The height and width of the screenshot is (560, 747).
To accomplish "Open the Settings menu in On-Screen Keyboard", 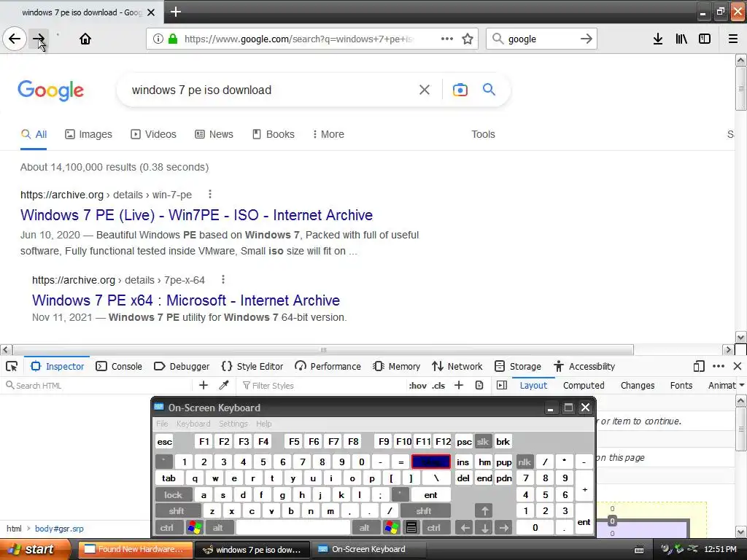I will pos(233,424).
